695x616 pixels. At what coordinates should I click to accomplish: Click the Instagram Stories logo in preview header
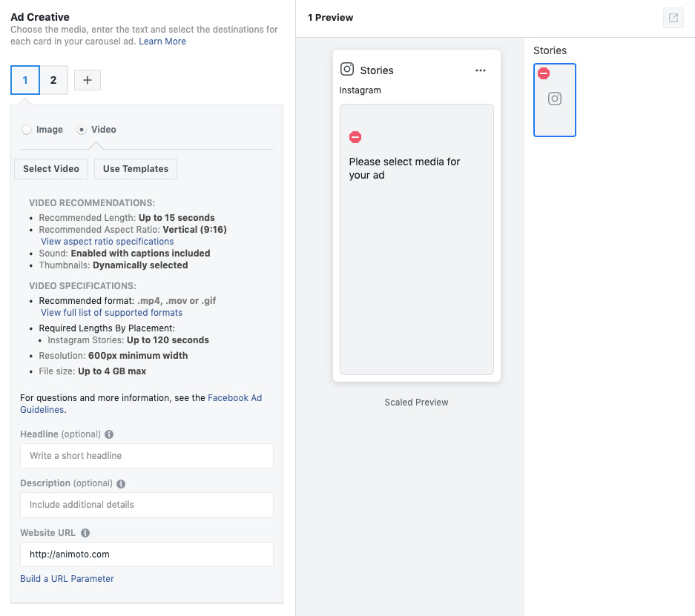(347, 68)
